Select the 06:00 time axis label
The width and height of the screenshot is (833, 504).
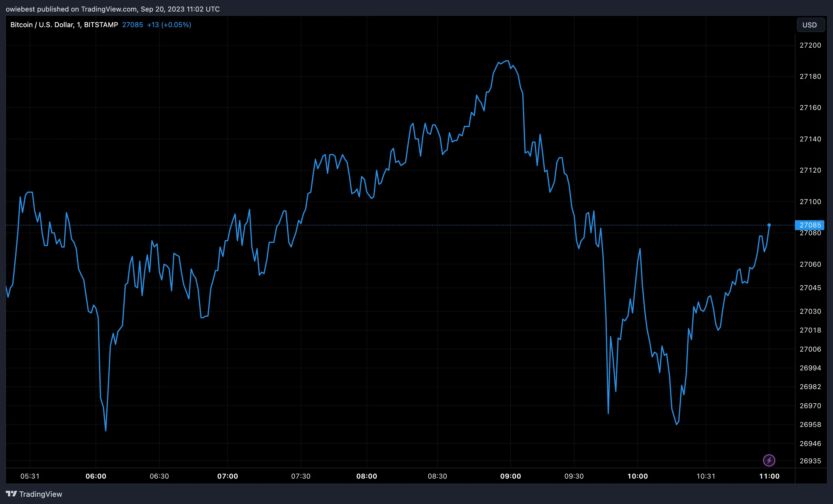click(x=96, y=476)
